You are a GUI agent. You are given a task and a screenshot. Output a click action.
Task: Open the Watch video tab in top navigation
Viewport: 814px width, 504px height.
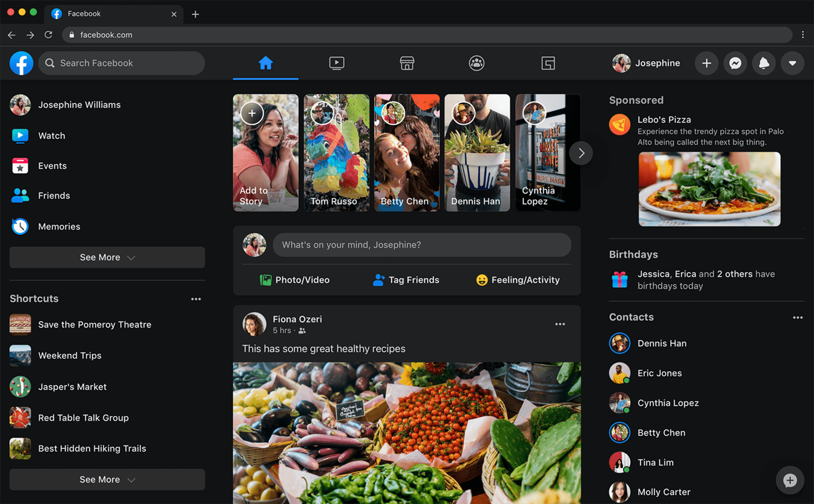tap(337, 63)
